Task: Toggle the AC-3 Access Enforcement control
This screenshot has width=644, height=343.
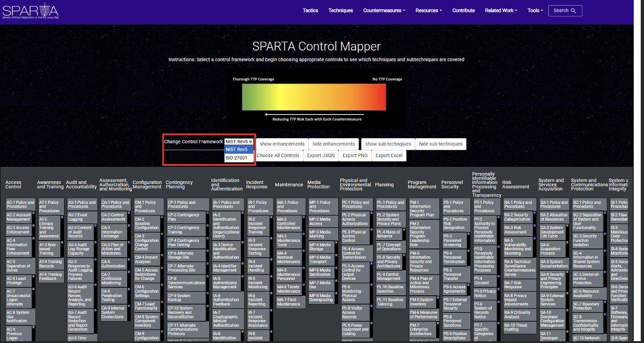Action: [x=18, y=230]
